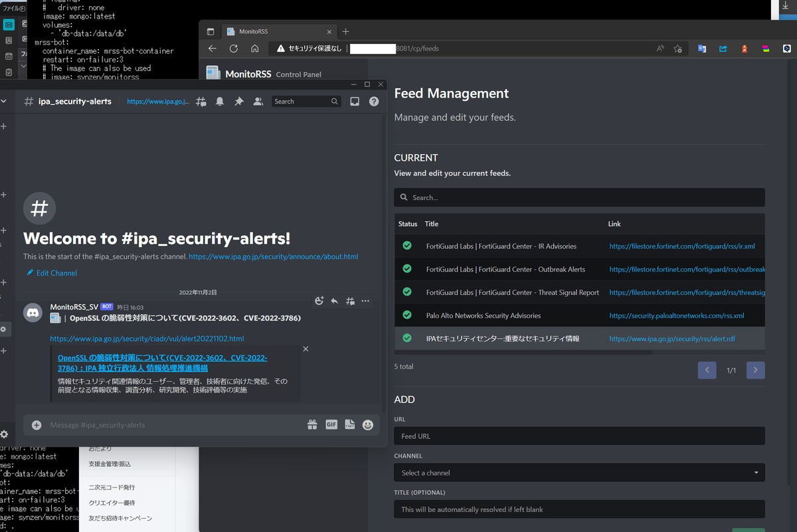Select the IPAセキュリティセンター feed row
Viewport: 797px width, 532px height.
pyautogui.click(x=503, y=339)
